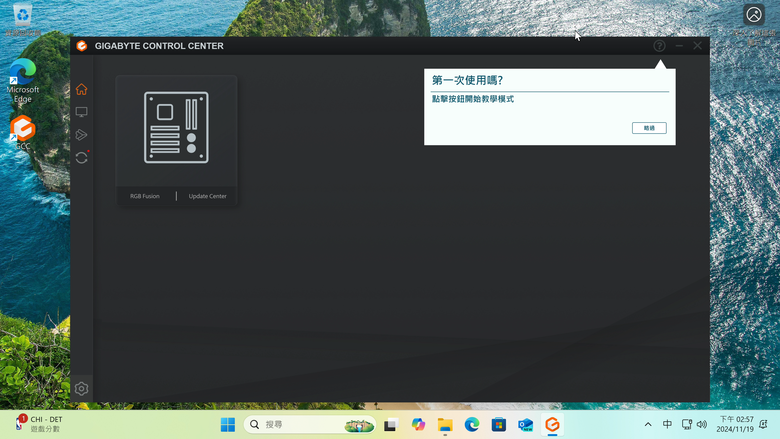780x439 pixels.
Task: Click the skip button in tutorial popup
Action: tap(649, 128)
